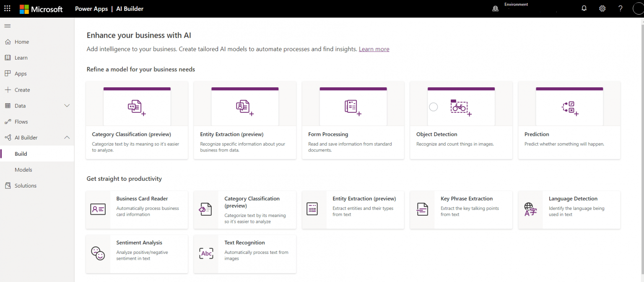Click the Language Detection globe icon
The width and height of the screenshot is (644, 282).
point(530,209)
